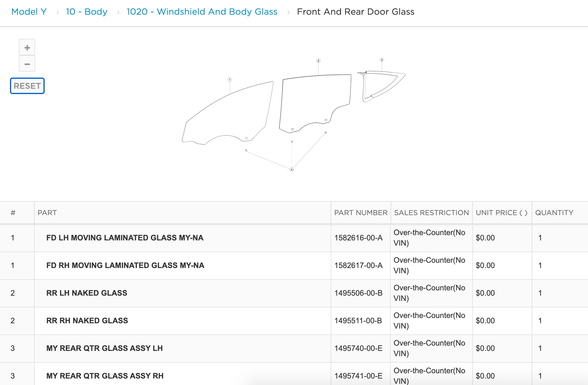
Task: Open 1020 - Windshield And Body Glass breadcrumb
Action: (202, 12)
